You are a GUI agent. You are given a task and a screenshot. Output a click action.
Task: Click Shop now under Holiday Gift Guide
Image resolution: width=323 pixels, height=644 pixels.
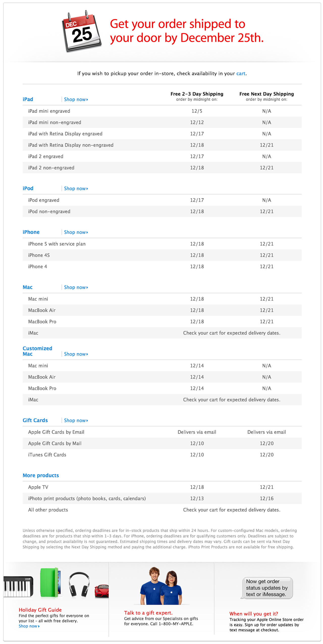tap(29, 626)
